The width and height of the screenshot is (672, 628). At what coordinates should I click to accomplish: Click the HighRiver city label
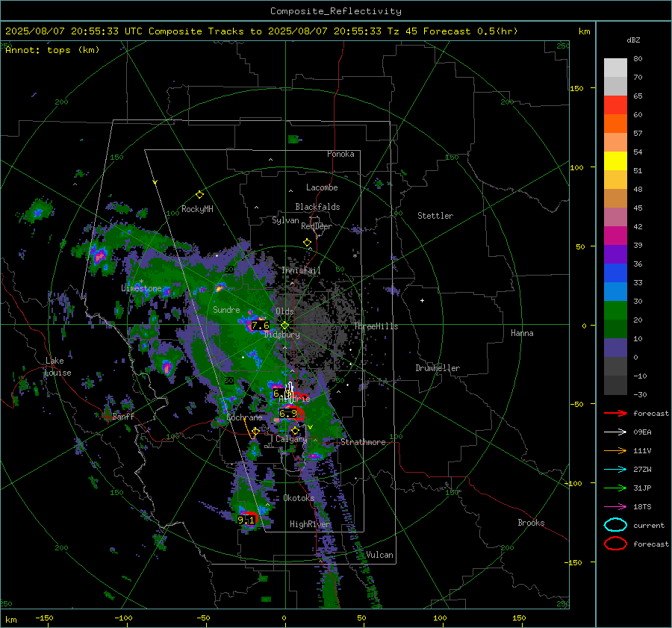click(x=309, y=524)
